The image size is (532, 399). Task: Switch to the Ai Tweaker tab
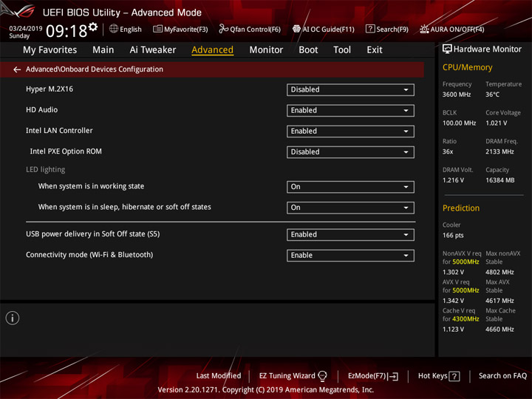tap(153, 50)
